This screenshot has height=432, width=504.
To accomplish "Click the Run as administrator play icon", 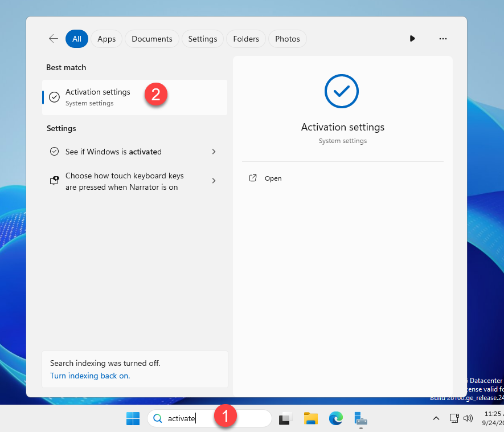I will [412, 38].
